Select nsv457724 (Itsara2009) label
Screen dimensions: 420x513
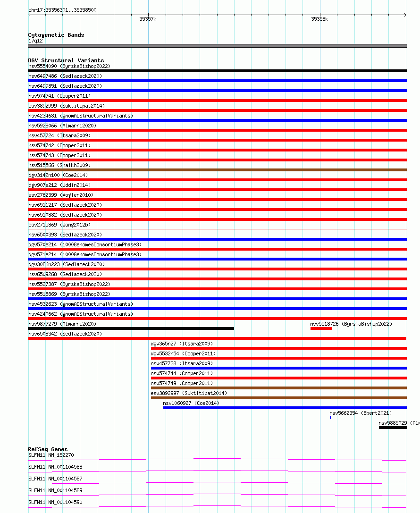59,135
